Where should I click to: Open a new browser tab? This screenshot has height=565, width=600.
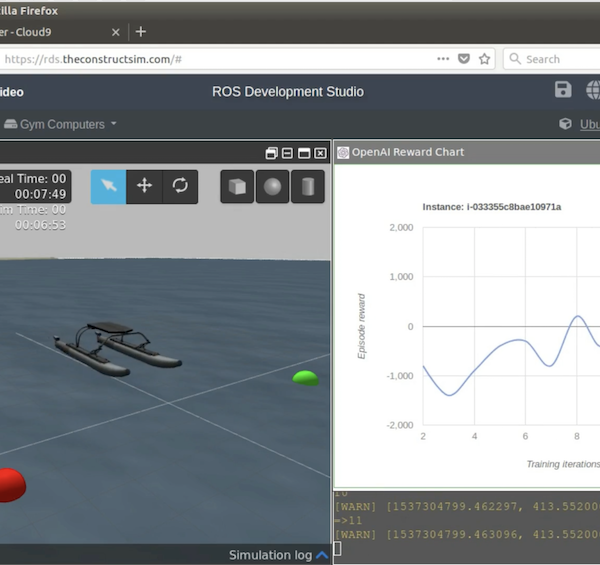[140, 32]
